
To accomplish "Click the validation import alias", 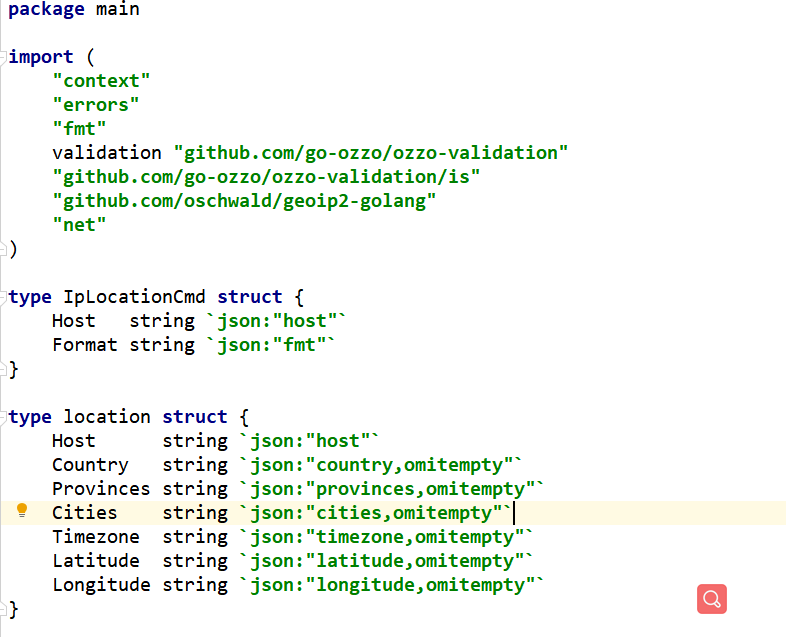I will click(x=107, y=153).
